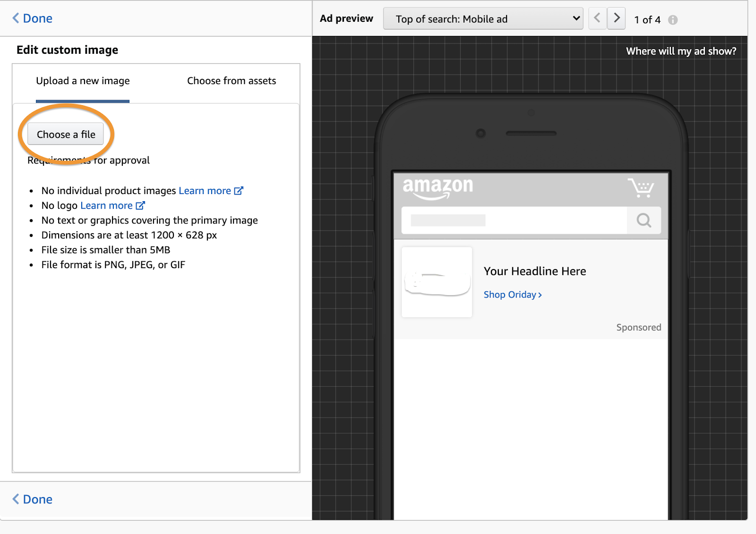756x534 pixels.
Task: Click the Your Headline Here text
Action: pos(535,271)
